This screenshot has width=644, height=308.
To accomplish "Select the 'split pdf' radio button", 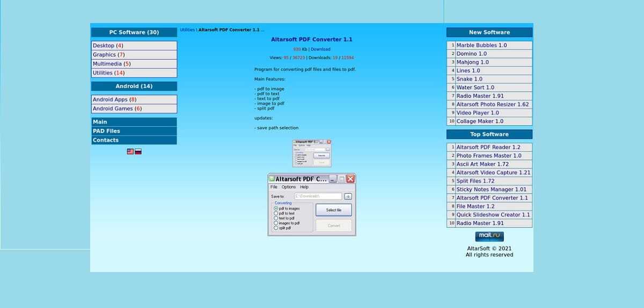I will 276,228.
